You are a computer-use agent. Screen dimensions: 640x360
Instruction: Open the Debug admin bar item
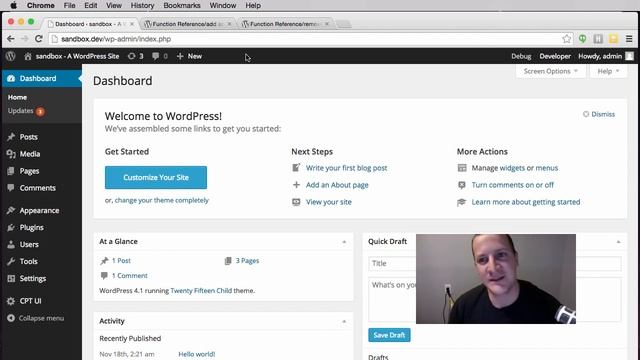coord(521,56)
